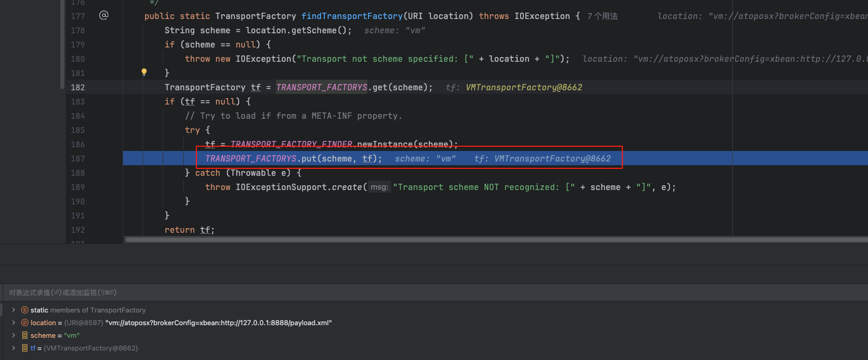Image resolution: width=868 pixels, height=360 pixels.
Task: Expand static members of TransportFactory
Action: click(x=13, y=310)
